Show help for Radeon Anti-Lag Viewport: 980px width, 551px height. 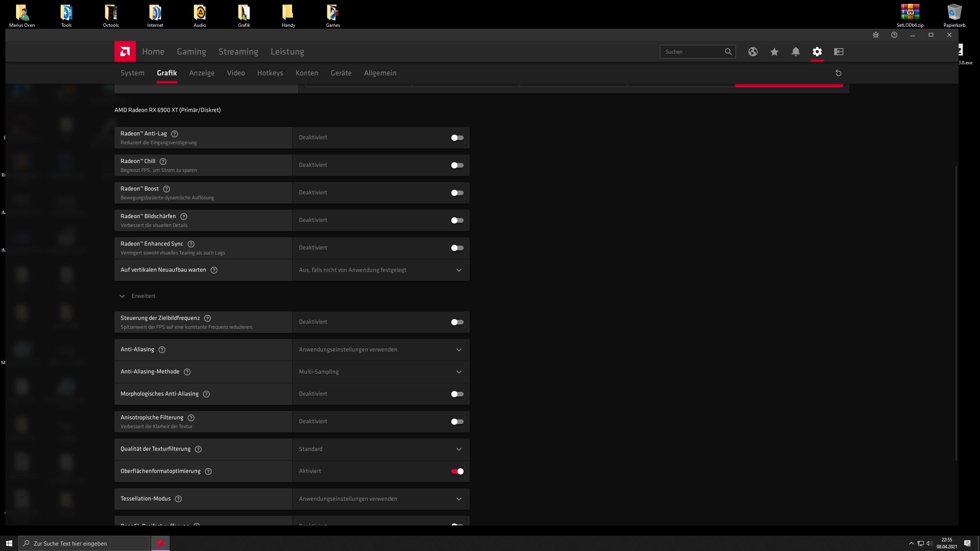[x=175, y=134]
